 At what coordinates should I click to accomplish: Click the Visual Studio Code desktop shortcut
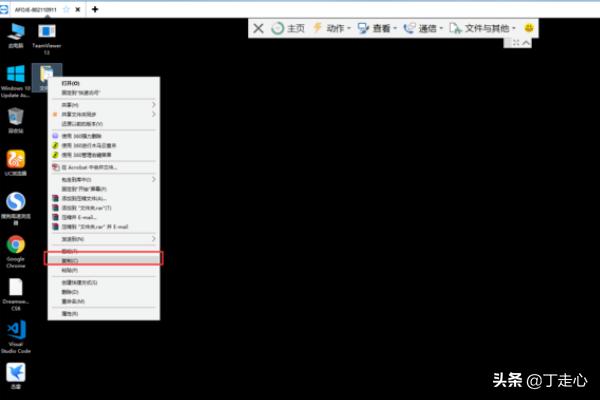[x=16, y=331]
